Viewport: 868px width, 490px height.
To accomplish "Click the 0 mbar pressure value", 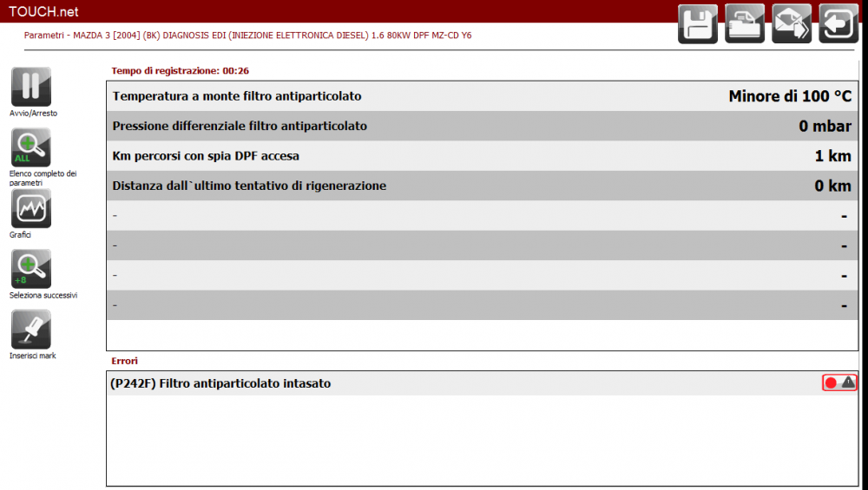I will tap(825, 127).
